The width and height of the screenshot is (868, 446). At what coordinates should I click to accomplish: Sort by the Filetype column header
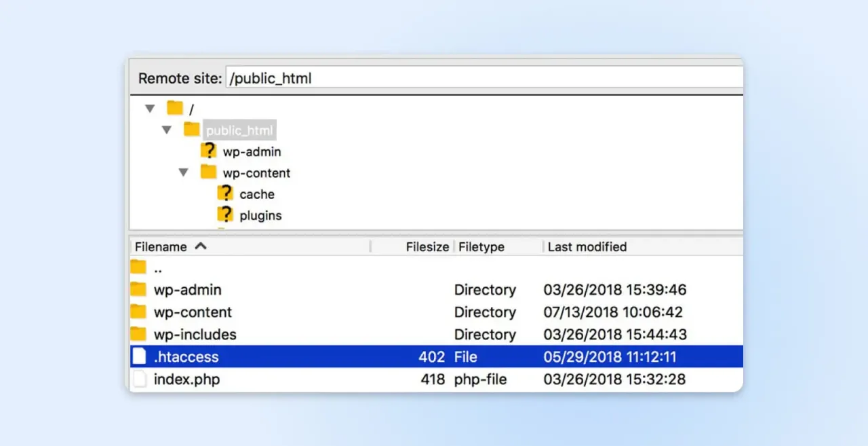click(x=481, y=247)
